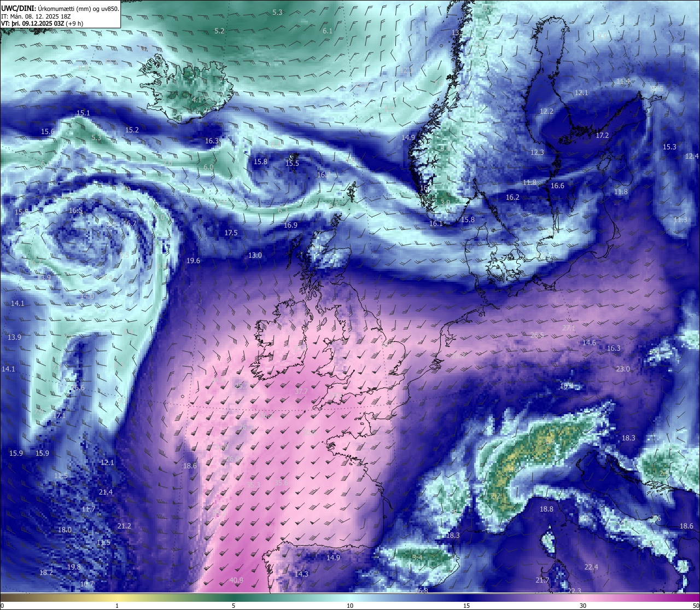Click the map value '21.4'

[106, 492]
